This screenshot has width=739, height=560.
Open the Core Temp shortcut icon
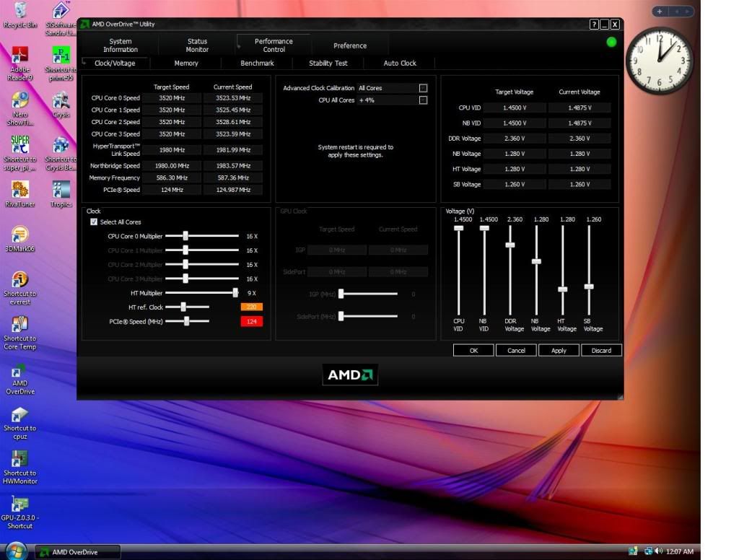19,333
